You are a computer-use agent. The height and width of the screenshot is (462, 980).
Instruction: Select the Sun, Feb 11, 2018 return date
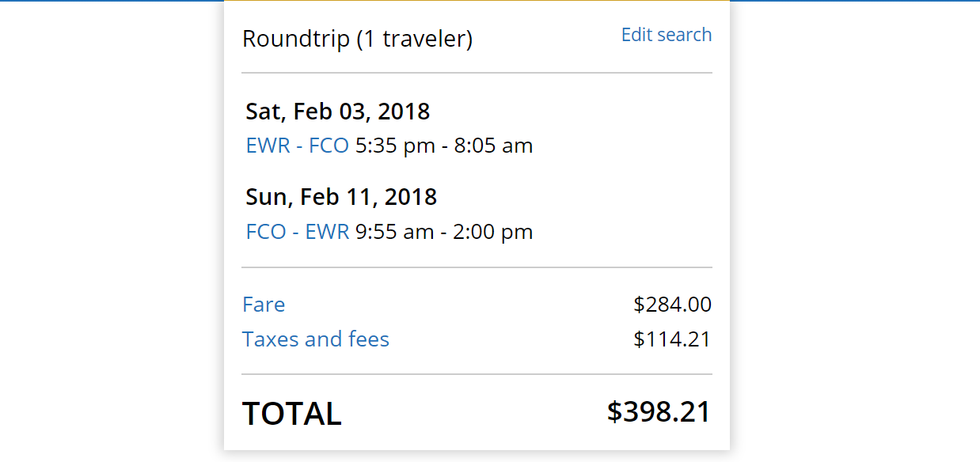pyautogui.click(x=340, y=196)
